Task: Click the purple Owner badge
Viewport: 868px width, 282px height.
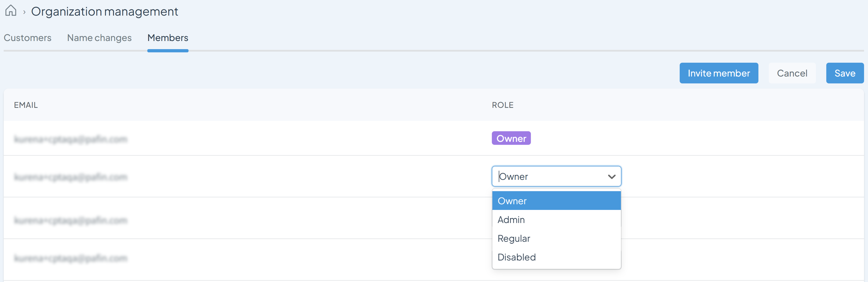Action: [511, 138]
